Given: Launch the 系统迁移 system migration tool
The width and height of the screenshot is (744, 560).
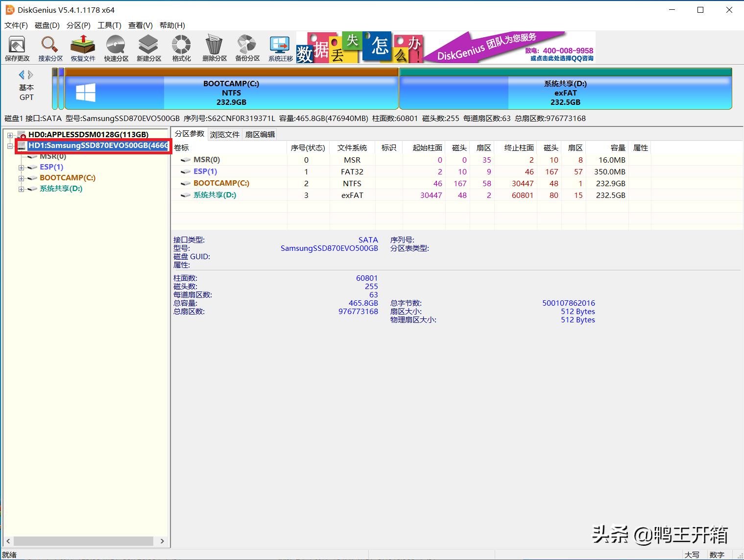Looking at the screenshot, I should pos(279,48).
